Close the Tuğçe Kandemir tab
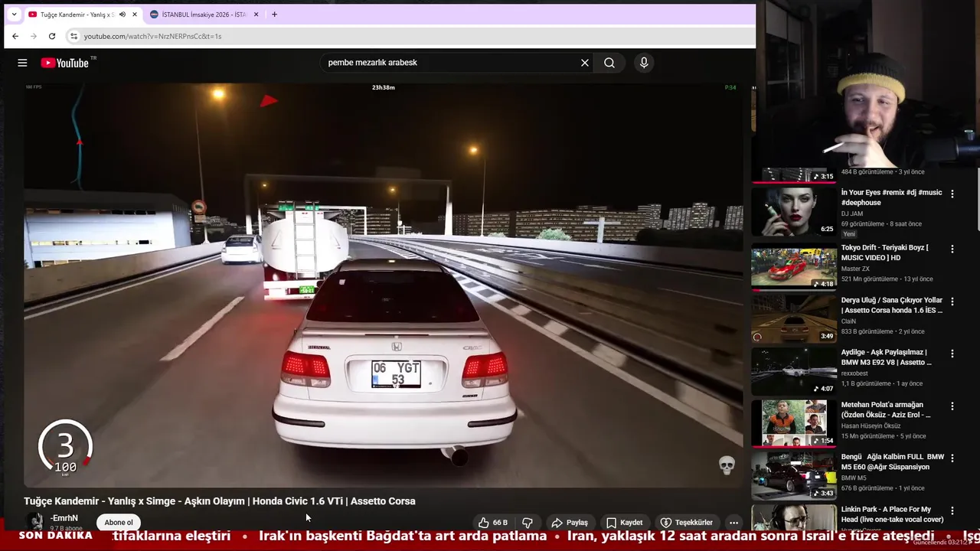980x551 pixels. pyautogui.click(x=134, y=15)
